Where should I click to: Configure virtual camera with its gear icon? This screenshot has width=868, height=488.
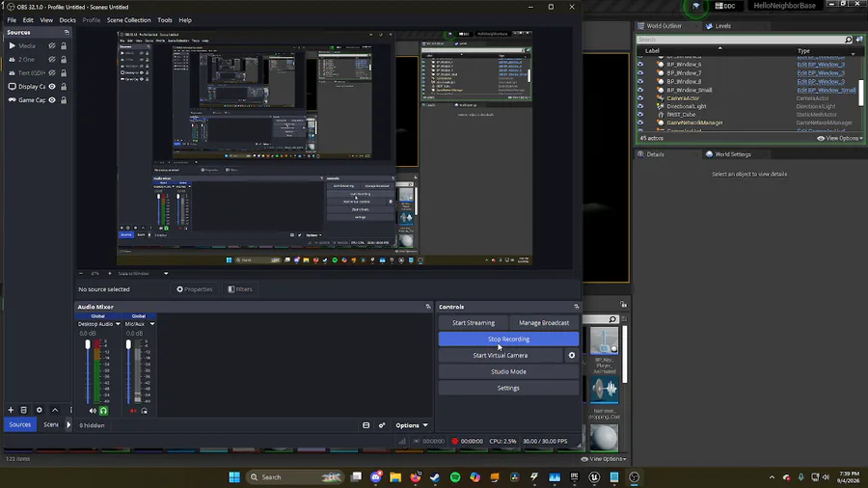(x=572, y=355)
